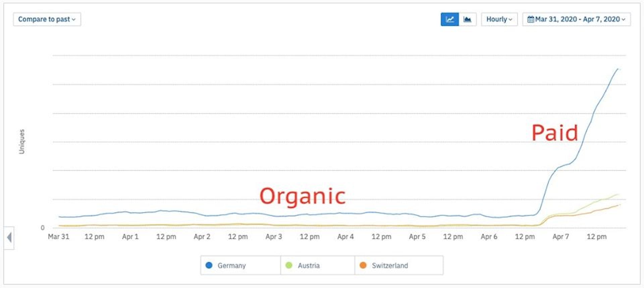Viewport: 644px width, 288px height.
Task: Click the left collapse arrow panel
Action: [9, 238]
